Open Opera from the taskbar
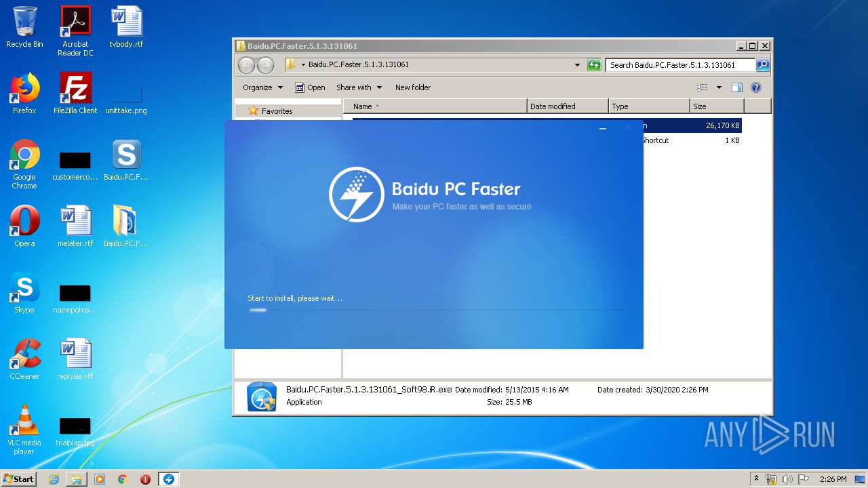Screen dimensions: 868x488 point(145,479)
